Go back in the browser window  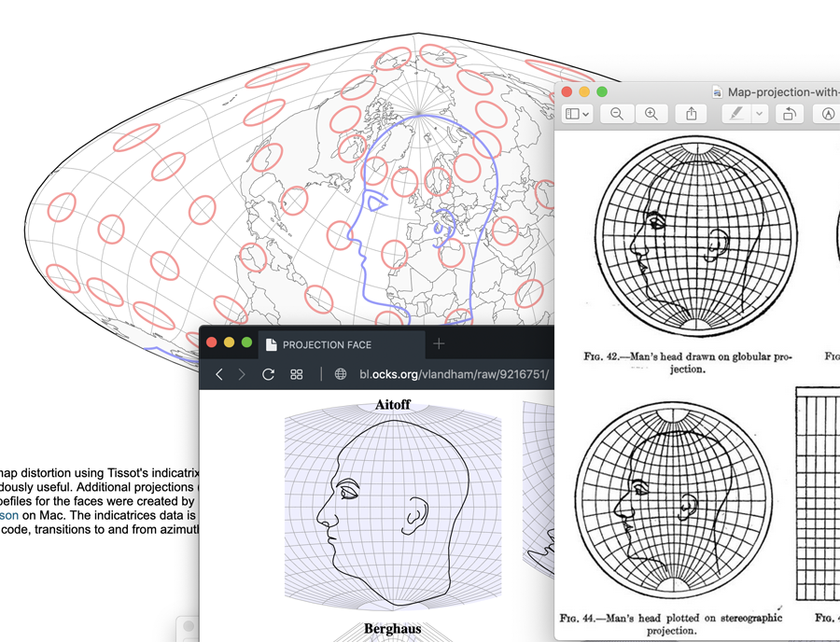pos(219,374)
